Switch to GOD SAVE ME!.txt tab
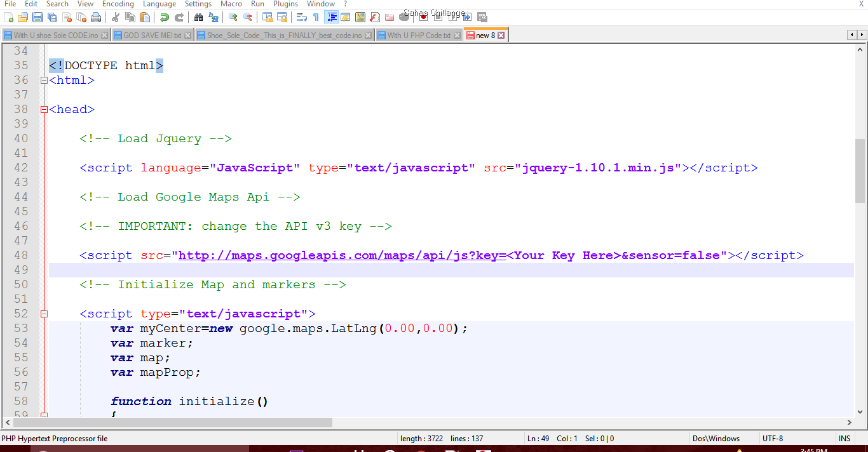 [153, 36]
